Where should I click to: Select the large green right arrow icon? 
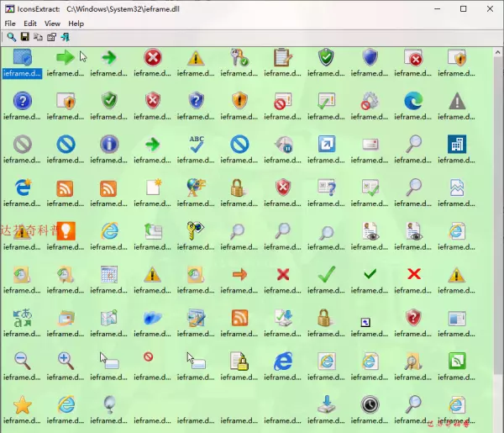click(66, 57)
